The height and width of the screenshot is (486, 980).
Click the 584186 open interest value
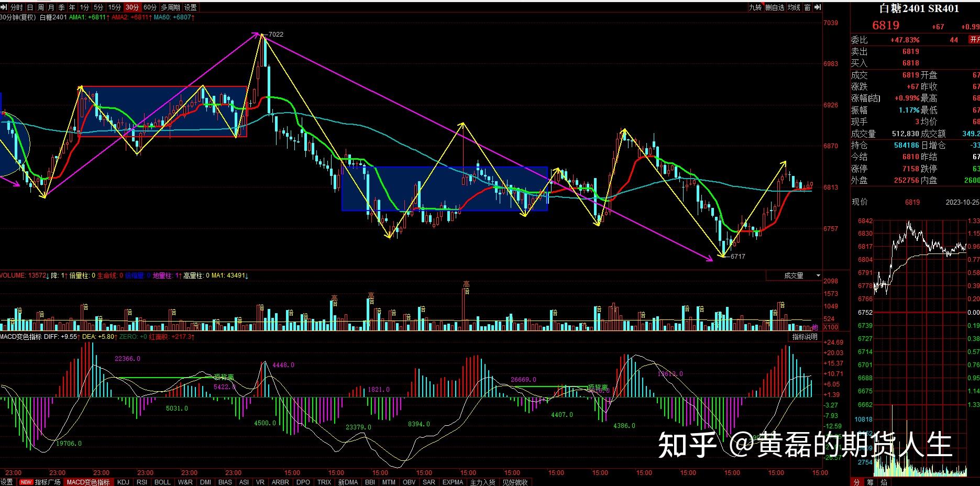tap(907, 145)
